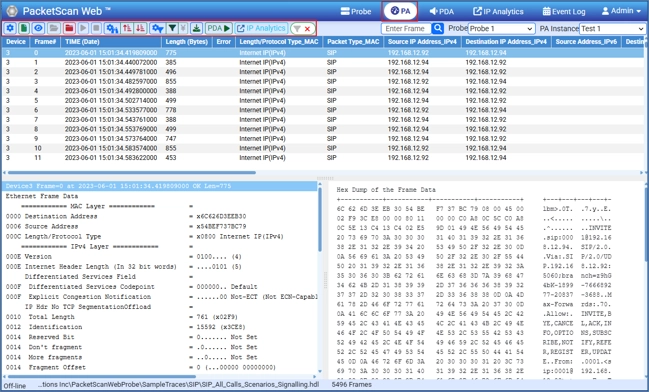
Task: Open the settings gear in the toolbar
Action: coord(10,28)
